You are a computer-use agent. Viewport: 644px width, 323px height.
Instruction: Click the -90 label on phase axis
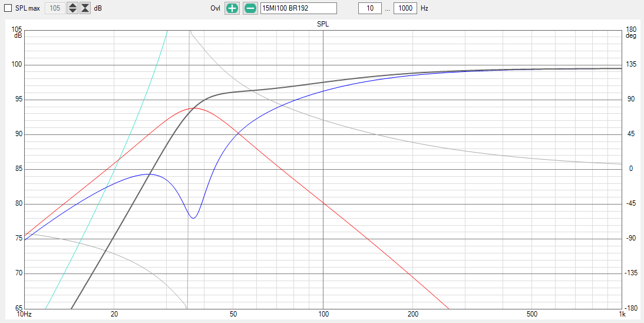630,238
